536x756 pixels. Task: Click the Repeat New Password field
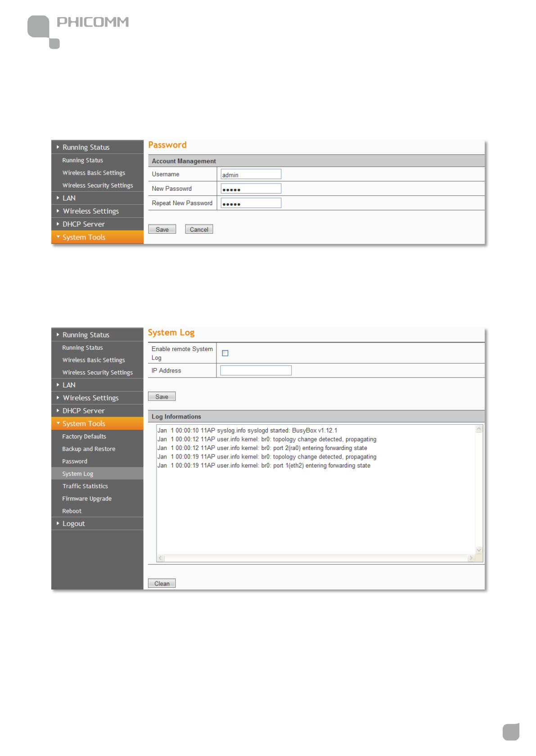point(251,203)
